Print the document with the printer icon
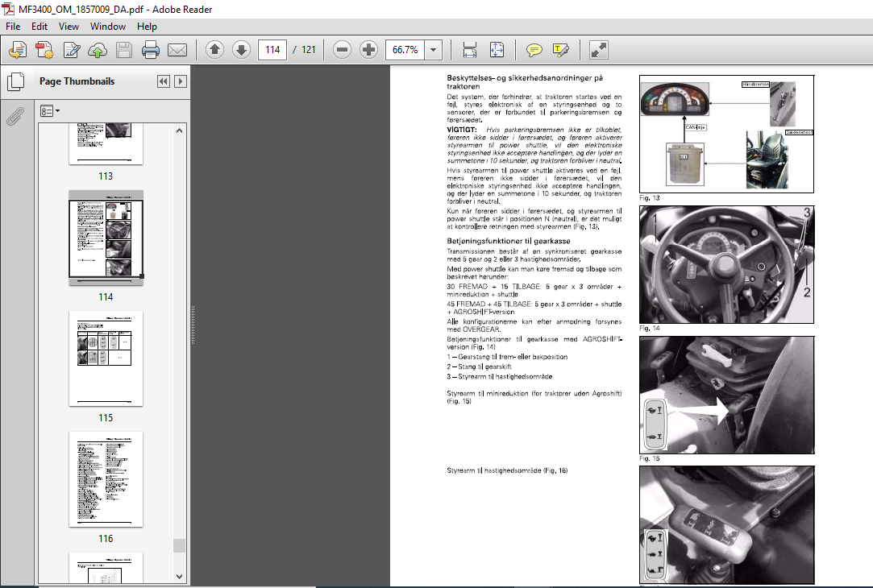Image resolution: width=873 pixels, height=588 pixels. point(150,50)
